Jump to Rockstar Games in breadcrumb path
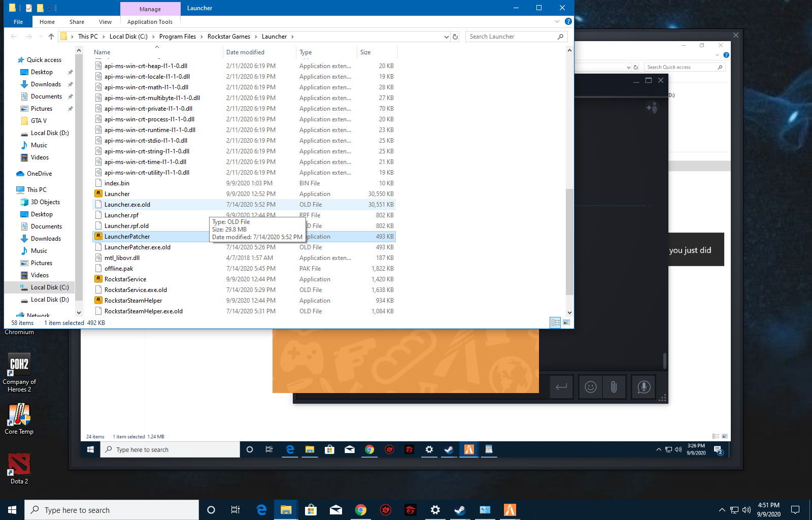This screenshot has width=812, height=520. 228,37
